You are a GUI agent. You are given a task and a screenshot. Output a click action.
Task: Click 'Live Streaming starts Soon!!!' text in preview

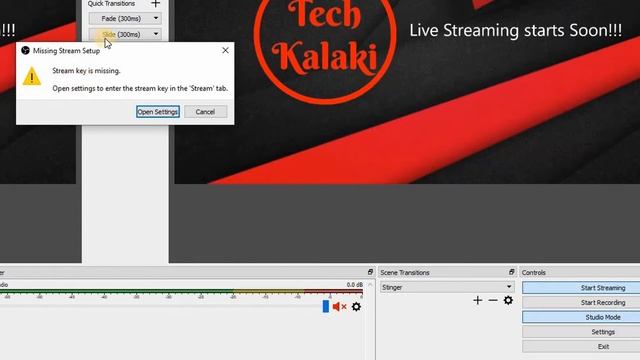[x=516, y=31]
